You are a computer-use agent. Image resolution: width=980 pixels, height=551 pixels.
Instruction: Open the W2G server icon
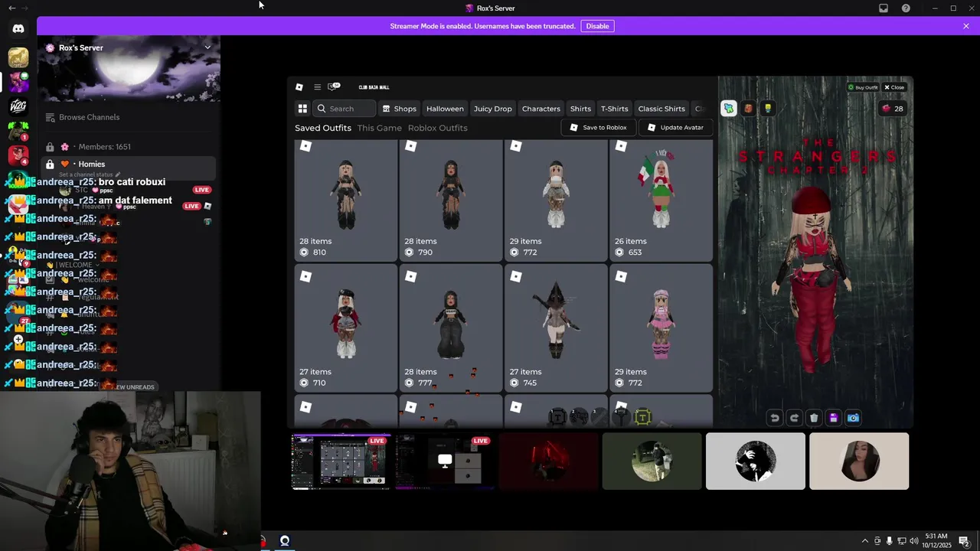(18, 106)
